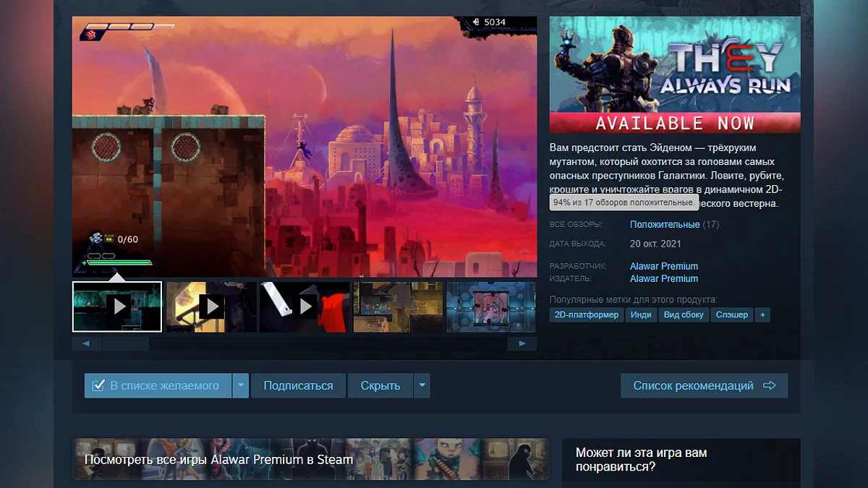The width and height of the screenshot is (868, 488).
Task: Click the review count '(17)'
Action: click(x=711, y=224)
